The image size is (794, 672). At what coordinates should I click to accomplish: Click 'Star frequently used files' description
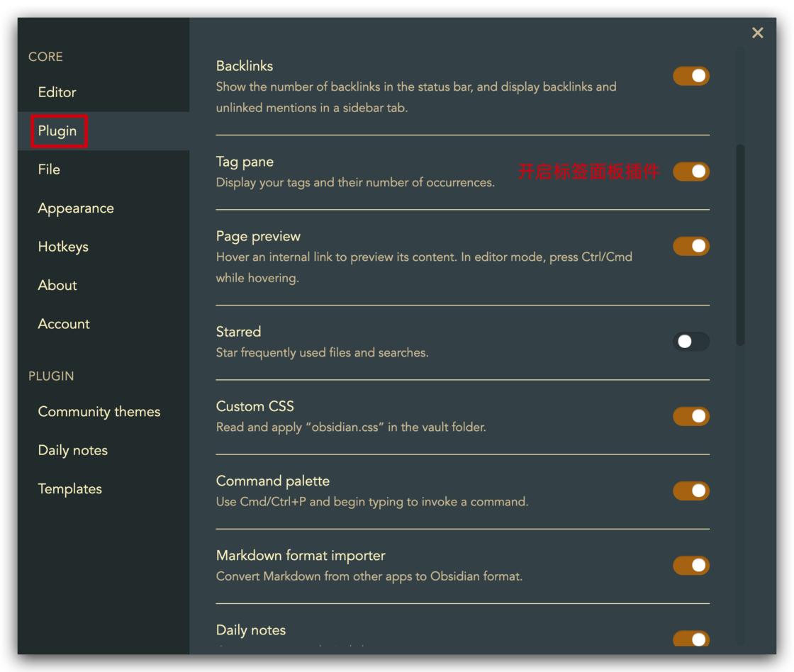click(x=322, y=352)
